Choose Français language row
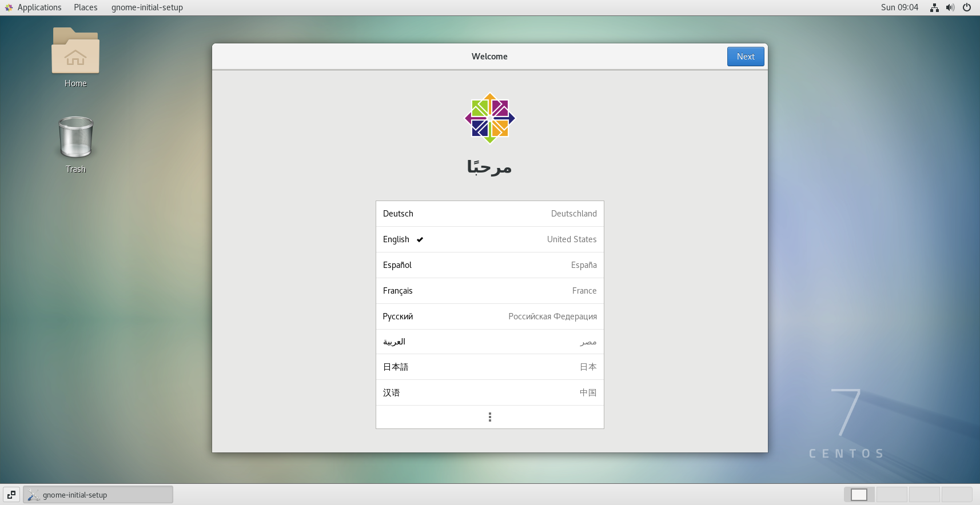Image resolution: width=980 pixels, height=505 pixels. [x=490, y=291]
